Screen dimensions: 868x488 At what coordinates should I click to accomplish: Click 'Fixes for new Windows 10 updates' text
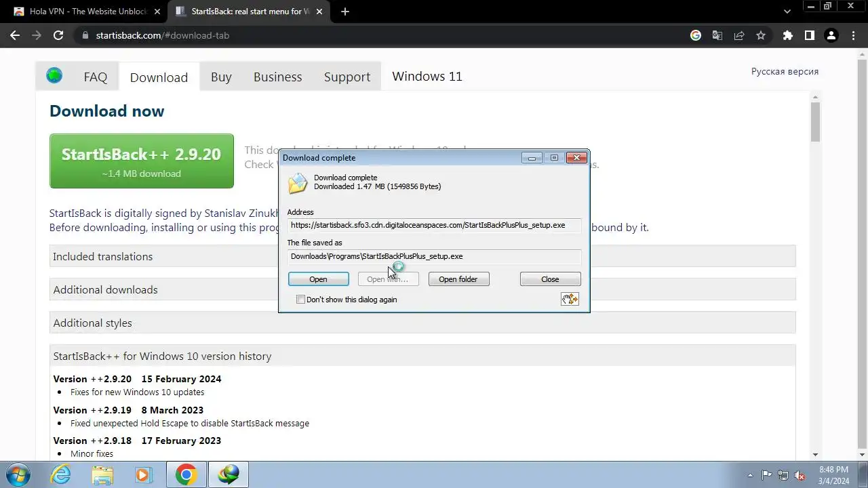click(137, 392)
